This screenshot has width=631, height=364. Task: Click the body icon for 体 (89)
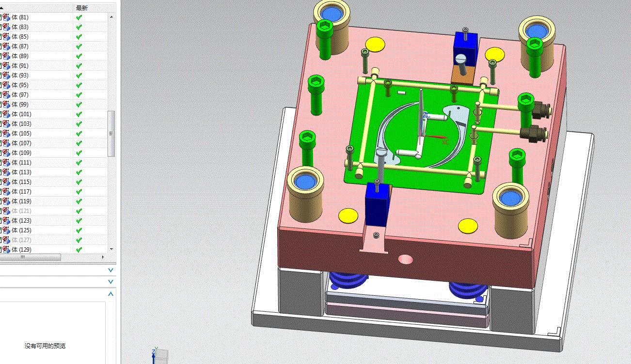point(6,56)
